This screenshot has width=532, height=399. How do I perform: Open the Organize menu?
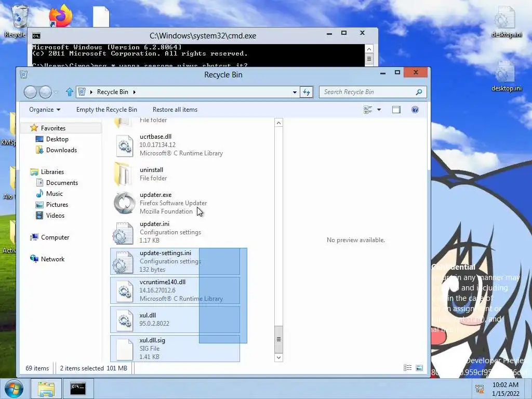45,110
